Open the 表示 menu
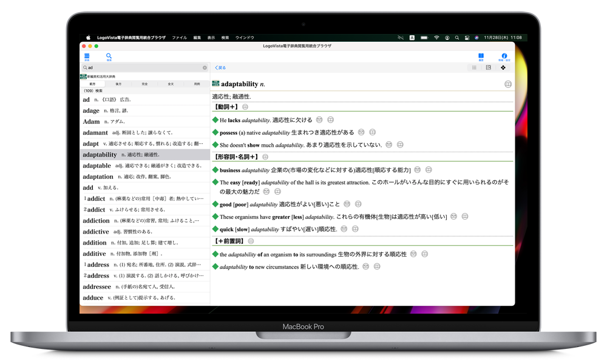 (x=211, y=38)
